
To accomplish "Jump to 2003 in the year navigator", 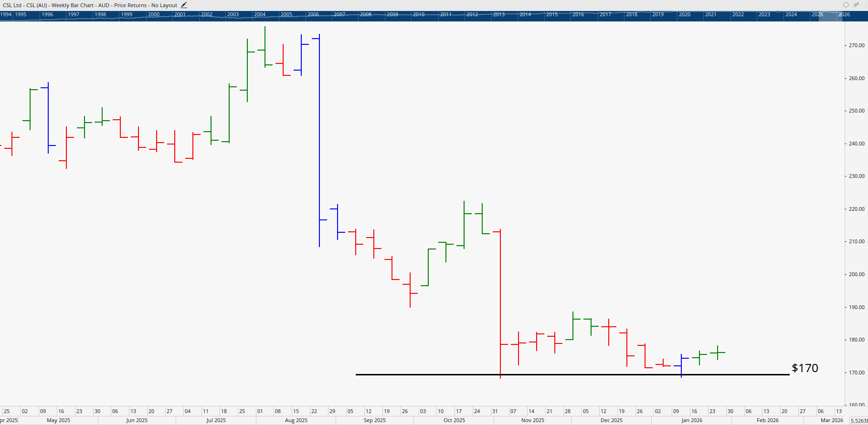I will [x=233, y=14].
